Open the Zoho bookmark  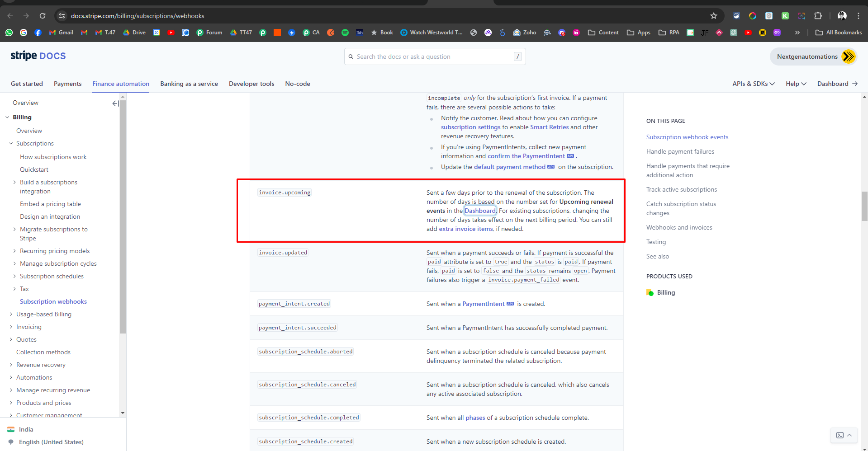525,33
